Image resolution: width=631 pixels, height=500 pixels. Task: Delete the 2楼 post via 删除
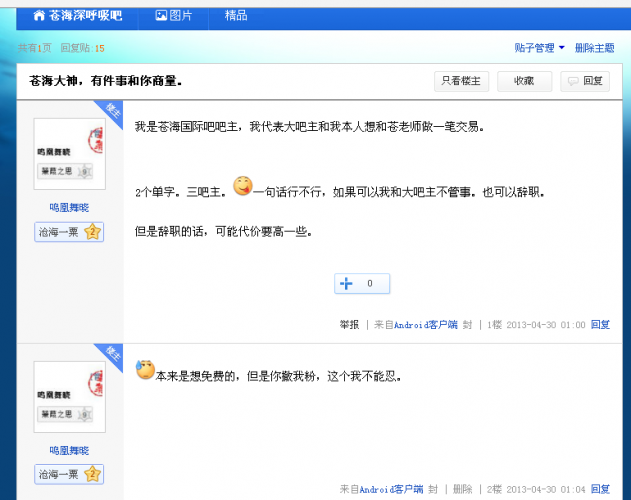[x=462, y=489]
